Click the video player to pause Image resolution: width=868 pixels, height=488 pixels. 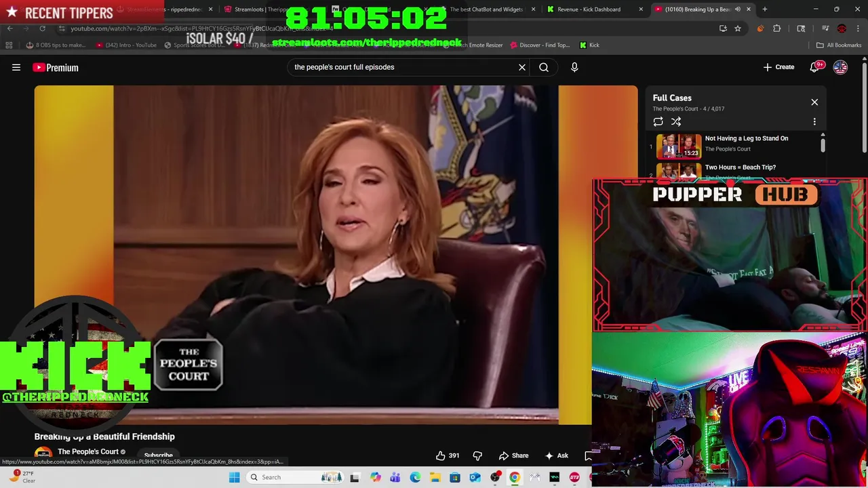pyautogui.click(x=336, y=254)
